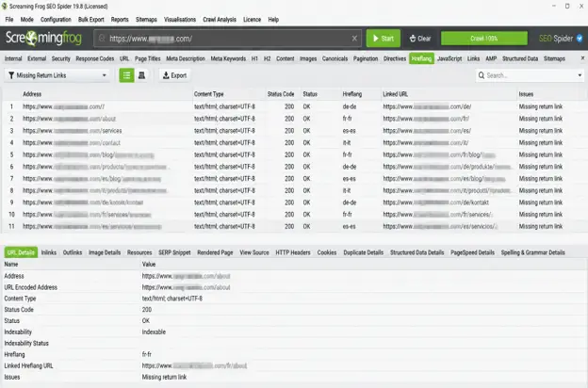Open the SERP Snippet tab
This screenshot has height=388, width=588.
point(174,252)
